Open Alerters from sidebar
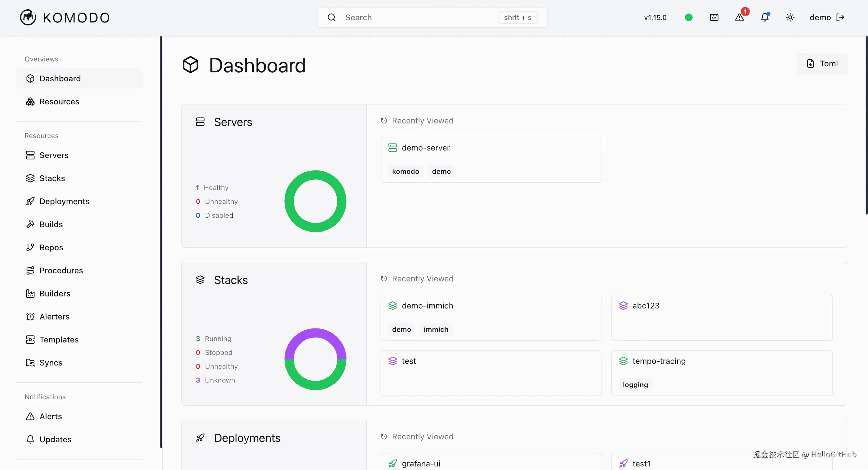Screen dimensions: 868x470 point(54,317)
